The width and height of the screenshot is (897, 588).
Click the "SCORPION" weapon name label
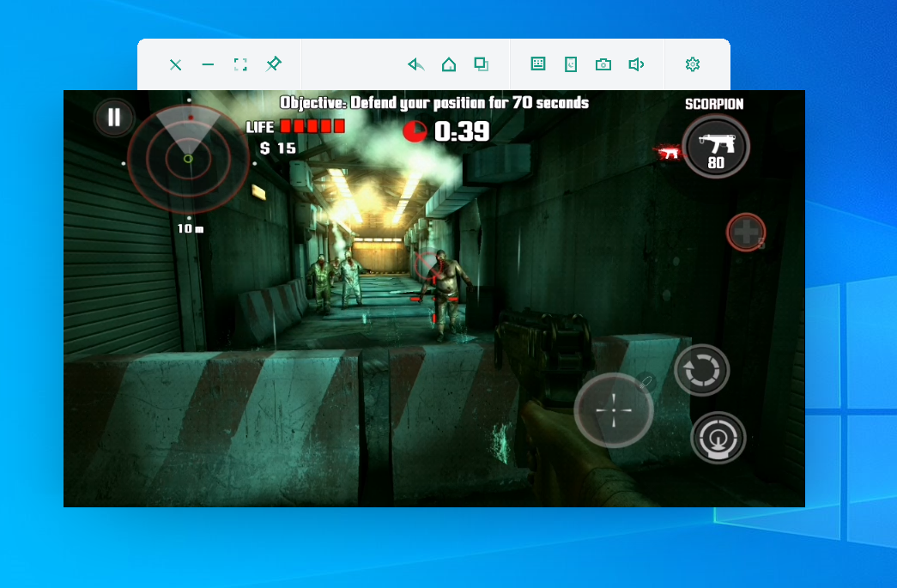714,104
